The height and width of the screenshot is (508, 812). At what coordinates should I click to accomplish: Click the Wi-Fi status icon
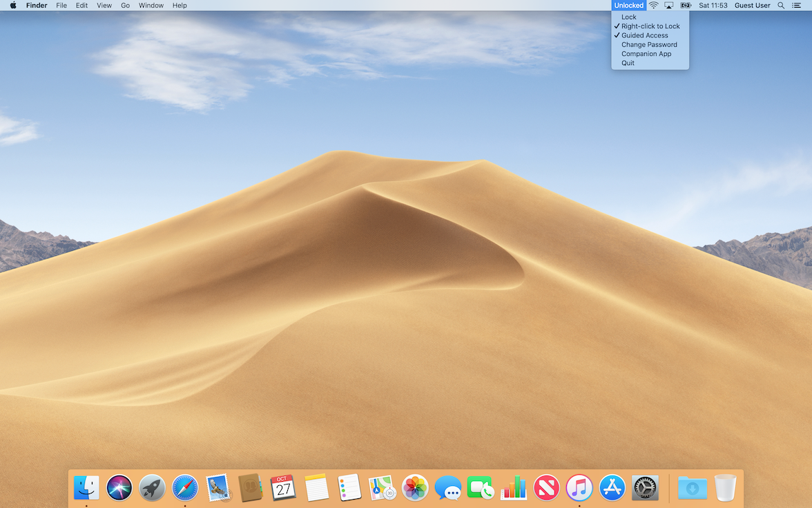click(652, 5)
